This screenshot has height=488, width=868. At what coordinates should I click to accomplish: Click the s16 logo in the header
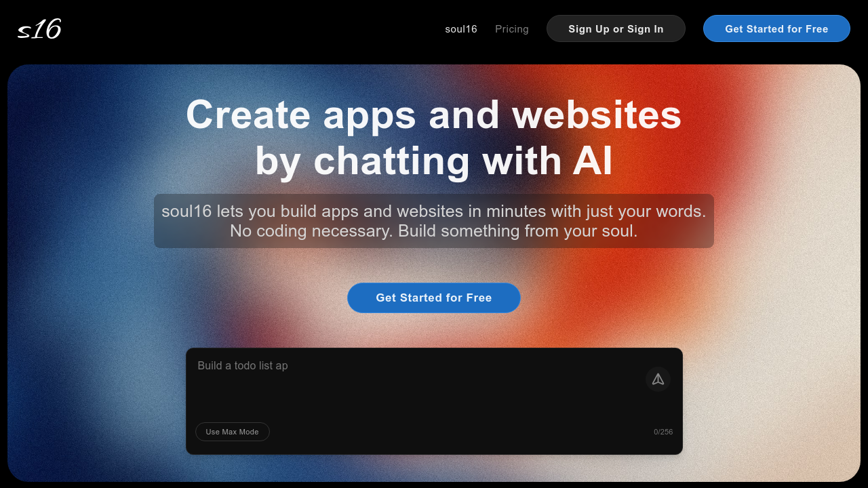click(x=39, y=29)
